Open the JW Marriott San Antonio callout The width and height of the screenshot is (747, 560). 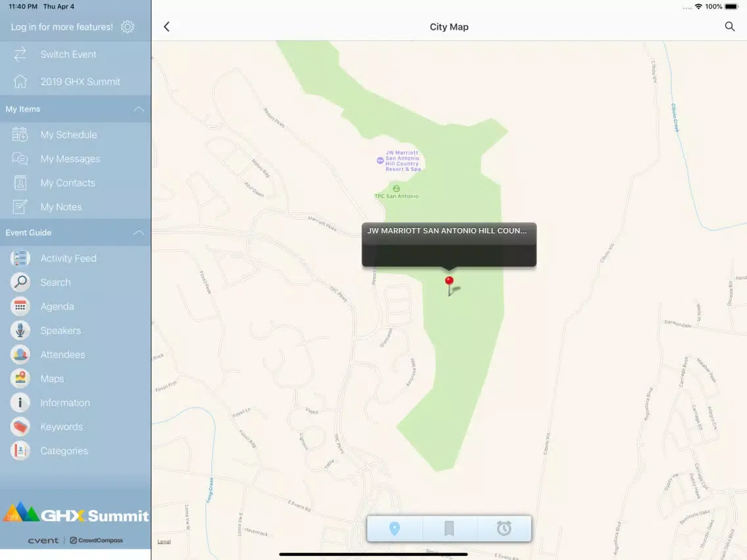(448, 245)
